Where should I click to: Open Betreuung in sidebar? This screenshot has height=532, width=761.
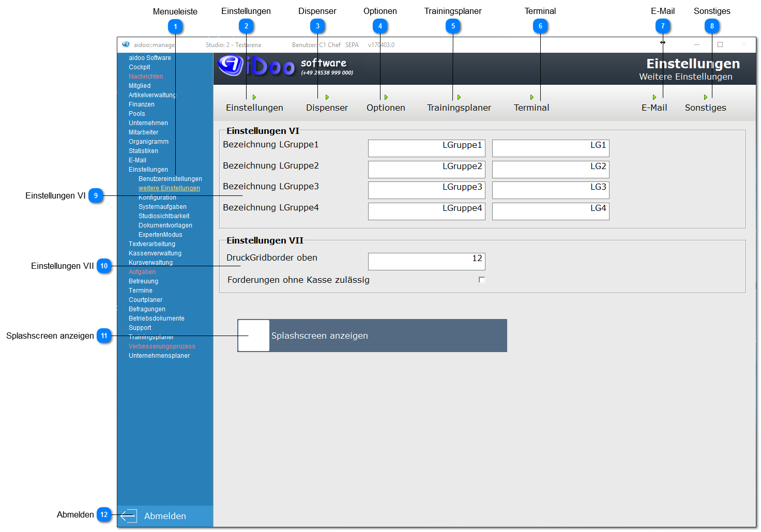tap(144, 281)
